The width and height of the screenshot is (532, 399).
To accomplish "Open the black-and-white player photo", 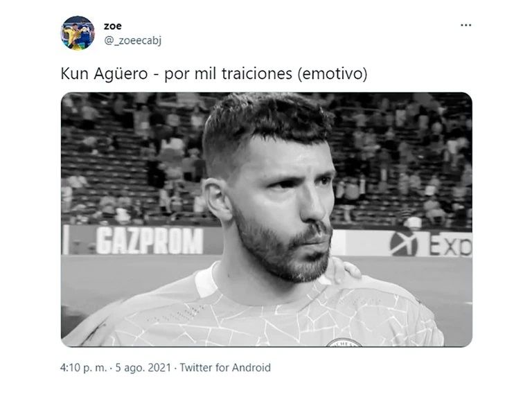I will click(x=266, y=220).
